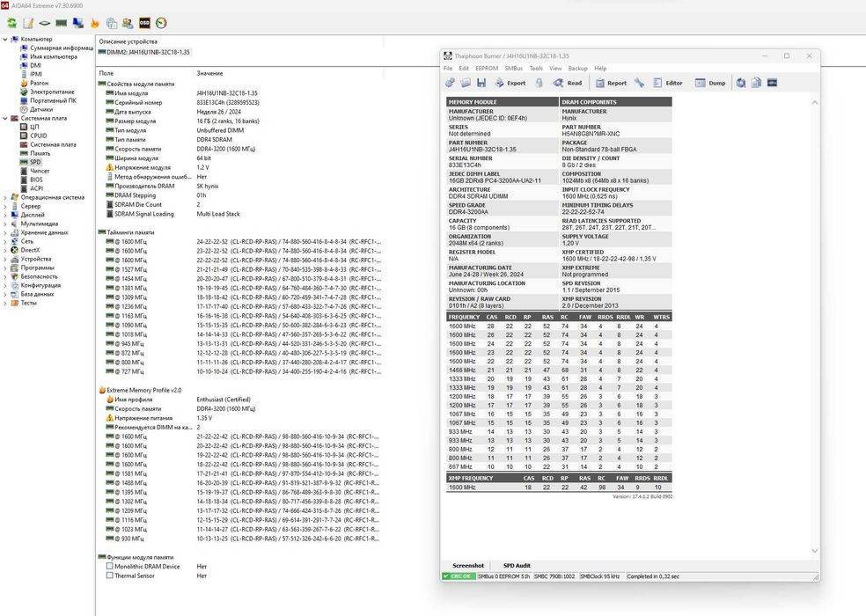Viewport: 866px width, 616px height.
Task: Switch to the SPD Audit tab
Action: click(517, 566)
